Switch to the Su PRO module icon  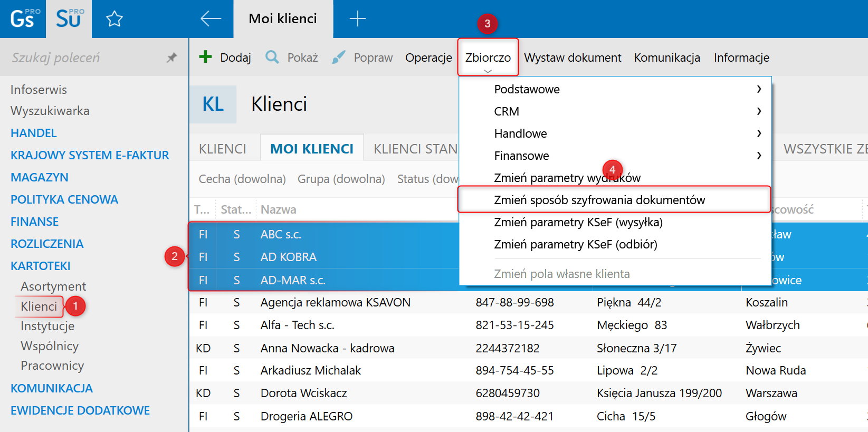69,19
